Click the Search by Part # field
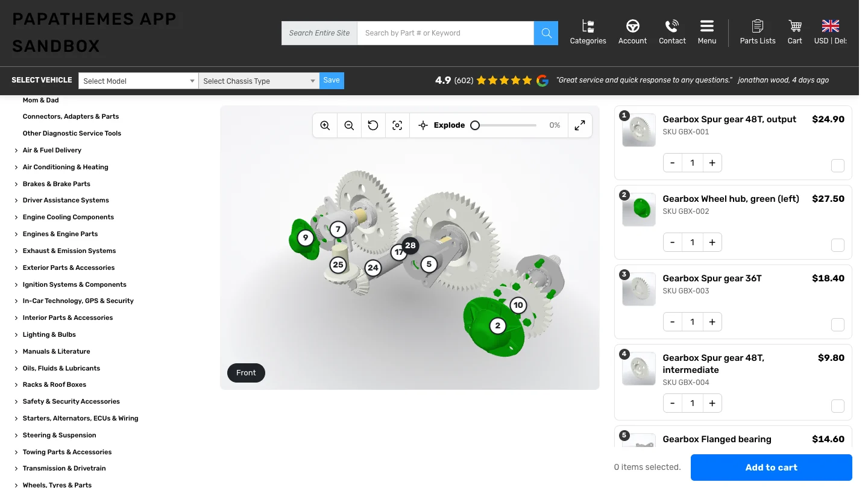This screenshot has height=488, width=868. pos(445,33)
